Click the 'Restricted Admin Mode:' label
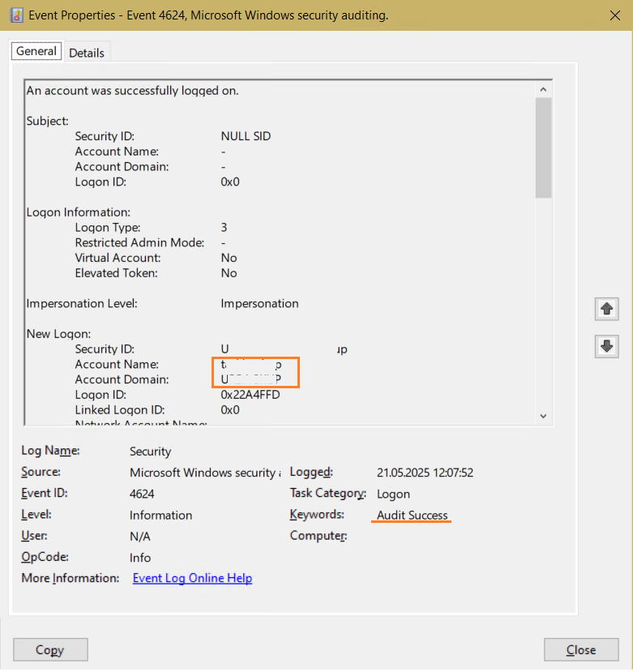Image resolution: width=633 pixels, height=672 pixels. pyautogui.click(x=139, y=242)
